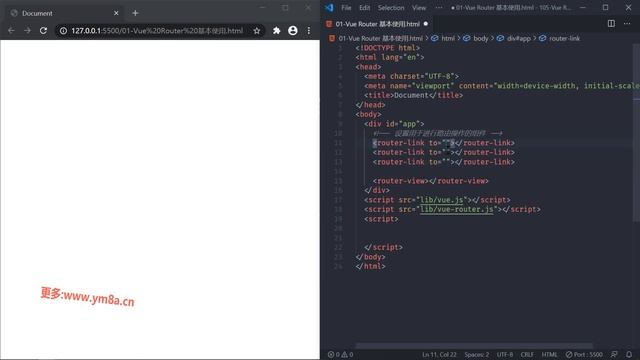This screenshot has width=640, height=360.
Task: View site information icon in address bar
Action: (x=63, y=31)
